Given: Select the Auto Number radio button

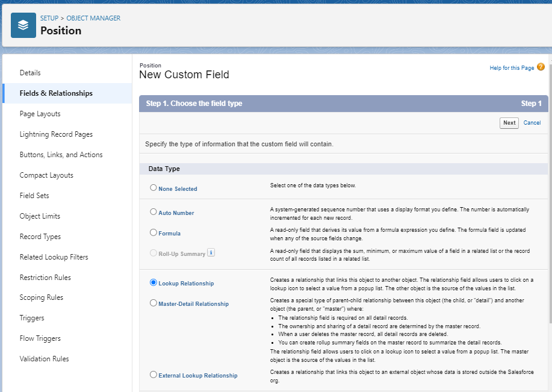Looking at the screenshot, I should pos(154,212).
